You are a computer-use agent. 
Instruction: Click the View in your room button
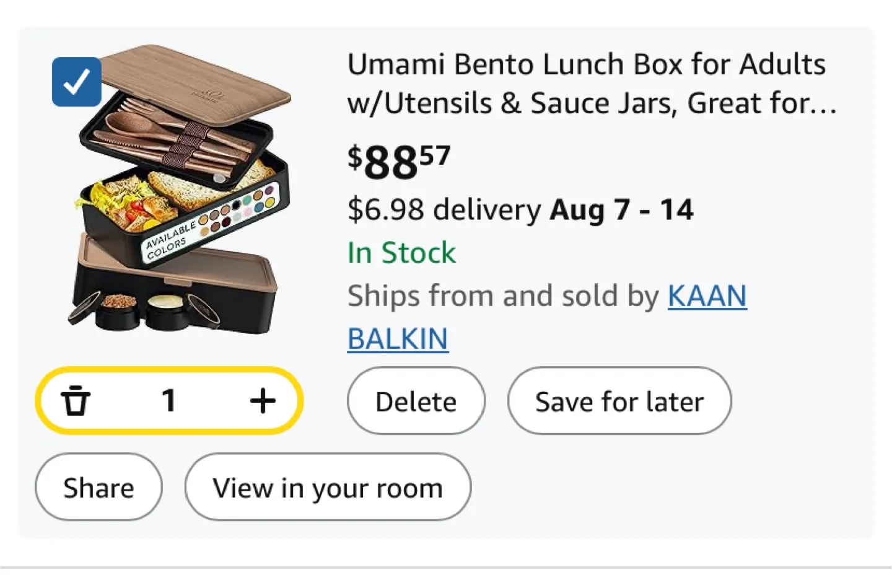(x=327, y=487)
